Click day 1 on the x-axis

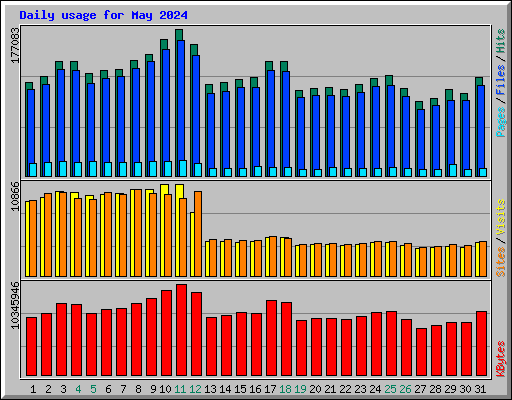click(x=33, y=389)
